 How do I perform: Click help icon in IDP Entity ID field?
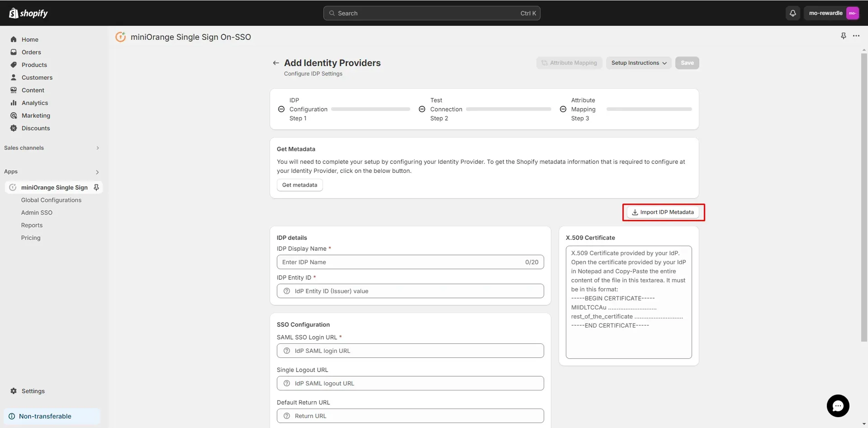click(287, 291)
